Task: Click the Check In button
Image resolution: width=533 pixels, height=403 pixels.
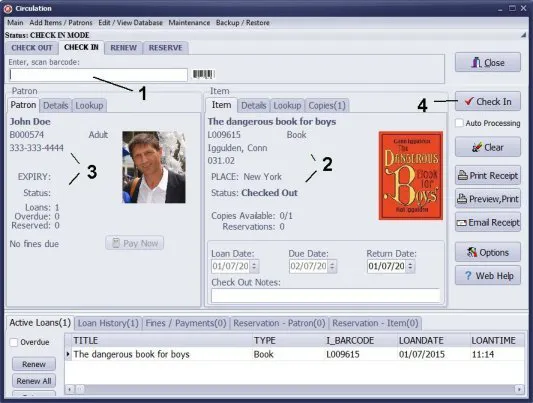Action: (x=488, y=101)
